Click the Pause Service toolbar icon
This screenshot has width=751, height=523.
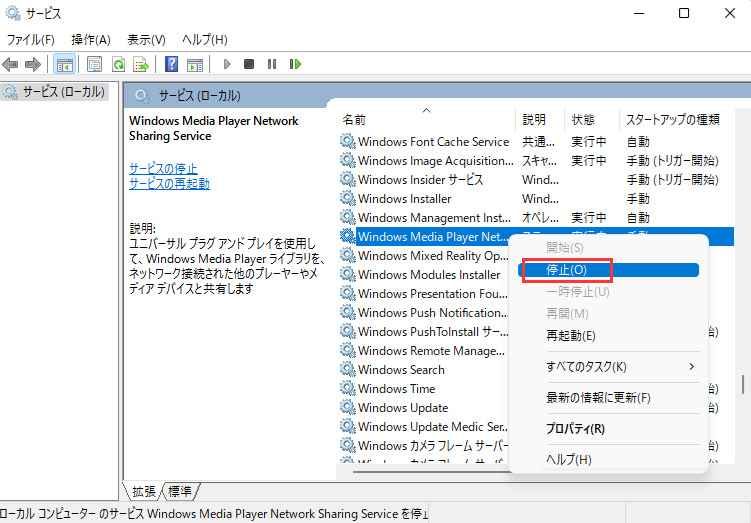[272, 64]
